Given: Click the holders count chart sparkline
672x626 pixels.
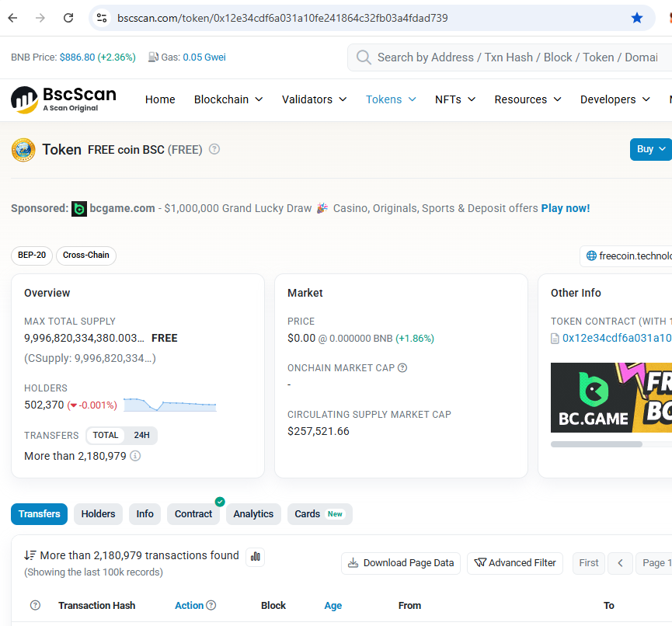Looking at the screenshot, I should 169,405.
